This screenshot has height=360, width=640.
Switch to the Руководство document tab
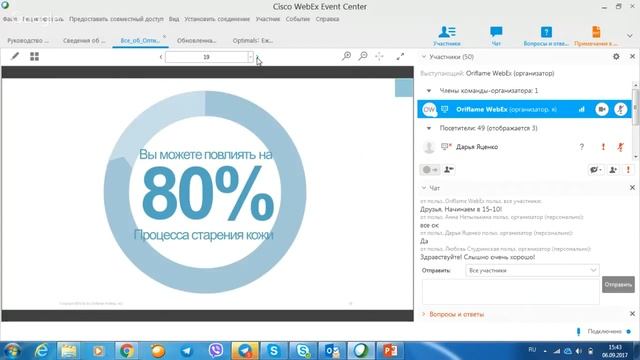(28, 41)
